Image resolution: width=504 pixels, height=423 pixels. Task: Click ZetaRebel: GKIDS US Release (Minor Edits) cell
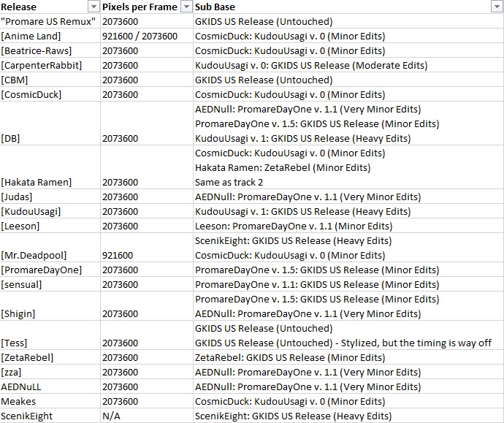click(348, 357)
